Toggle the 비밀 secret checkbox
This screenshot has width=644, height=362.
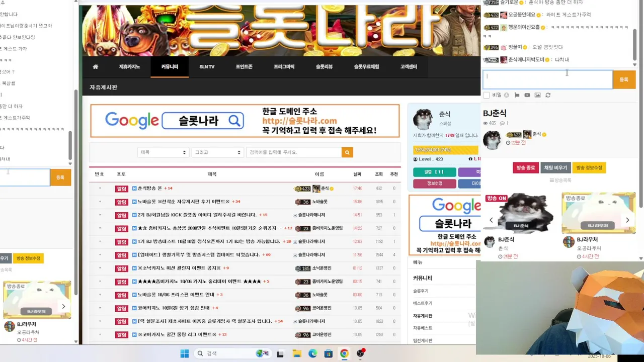point(486,95)
